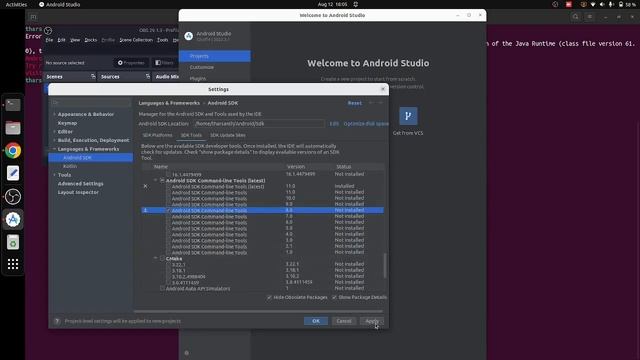Open the Text Editor dock icon
640x360 pixels.
13,173
